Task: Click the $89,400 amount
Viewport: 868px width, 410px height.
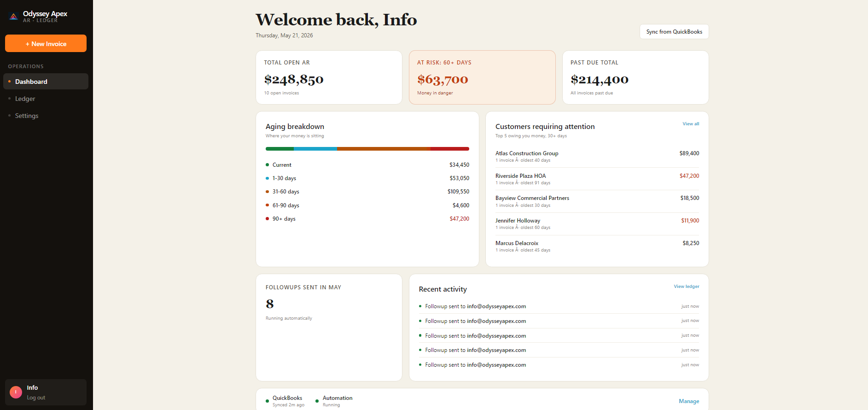Action: pyautogui.click(x=689, y=153)
